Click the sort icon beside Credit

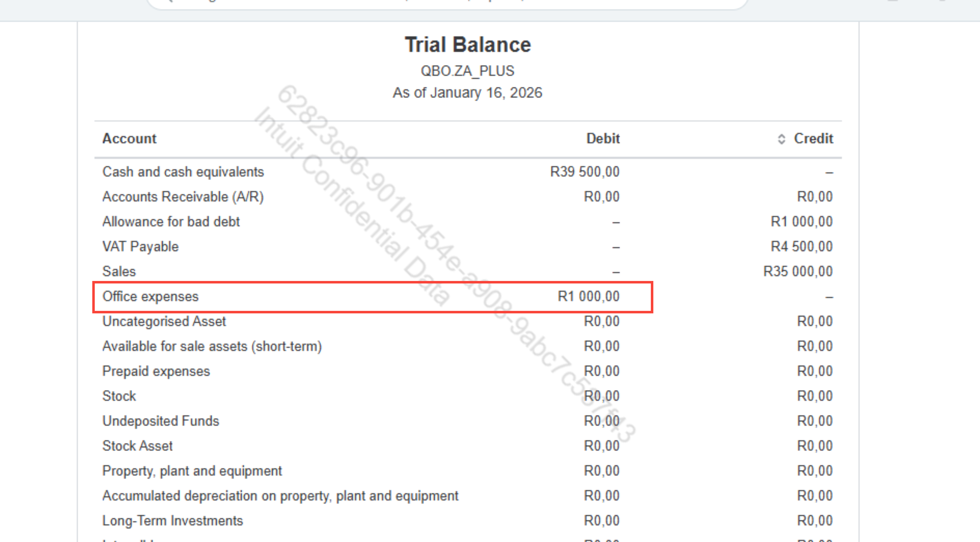click(781, 139)
